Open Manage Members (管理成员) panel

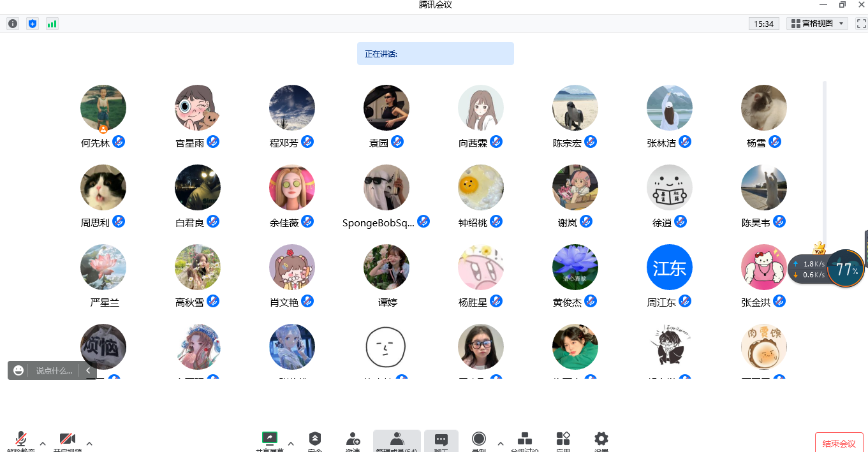(x=397, y=440)
